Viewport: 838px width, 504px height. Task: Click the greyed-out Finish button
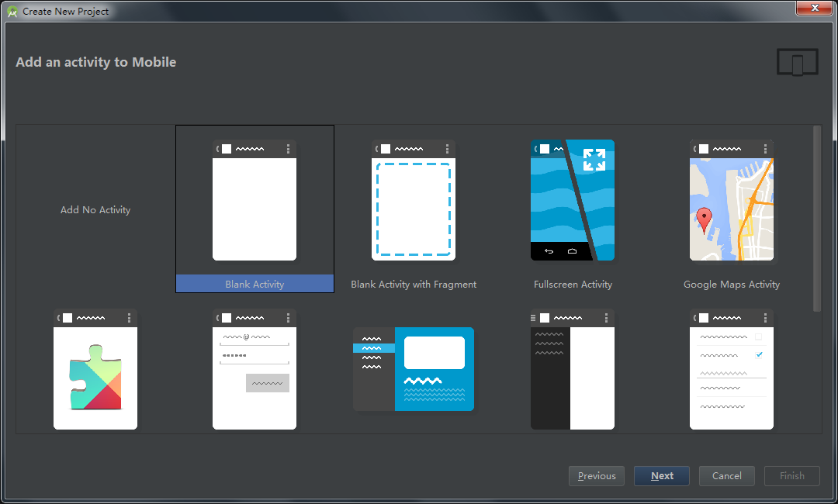[792, 476]
